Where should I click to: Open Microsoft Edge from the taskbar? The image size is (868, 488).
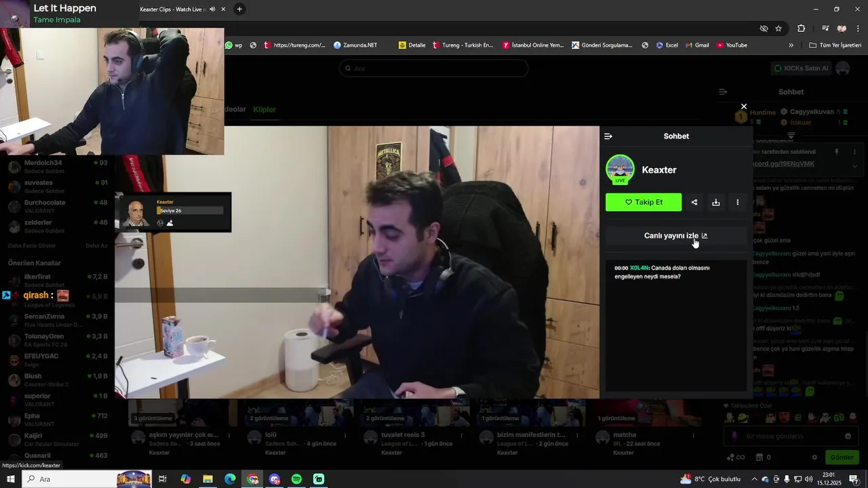pyautogui.click(x=230, y=479)
